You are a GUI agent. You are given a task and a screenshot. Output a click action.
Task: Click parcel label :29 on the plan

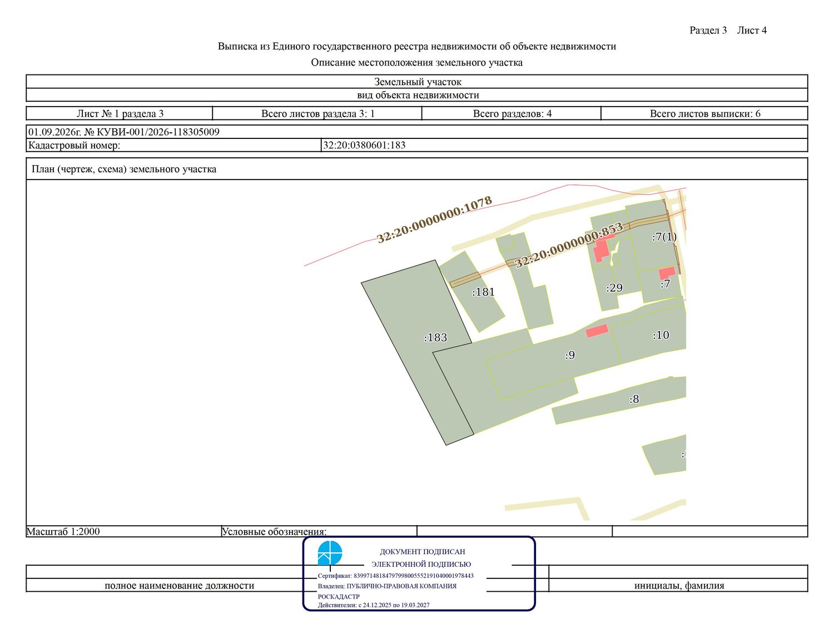[614, 288]
